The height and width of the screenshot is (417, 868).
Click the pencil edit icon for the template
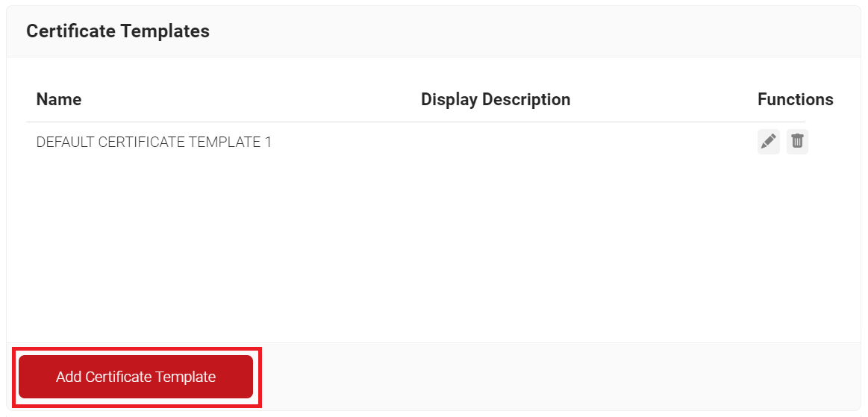[768, 141]
